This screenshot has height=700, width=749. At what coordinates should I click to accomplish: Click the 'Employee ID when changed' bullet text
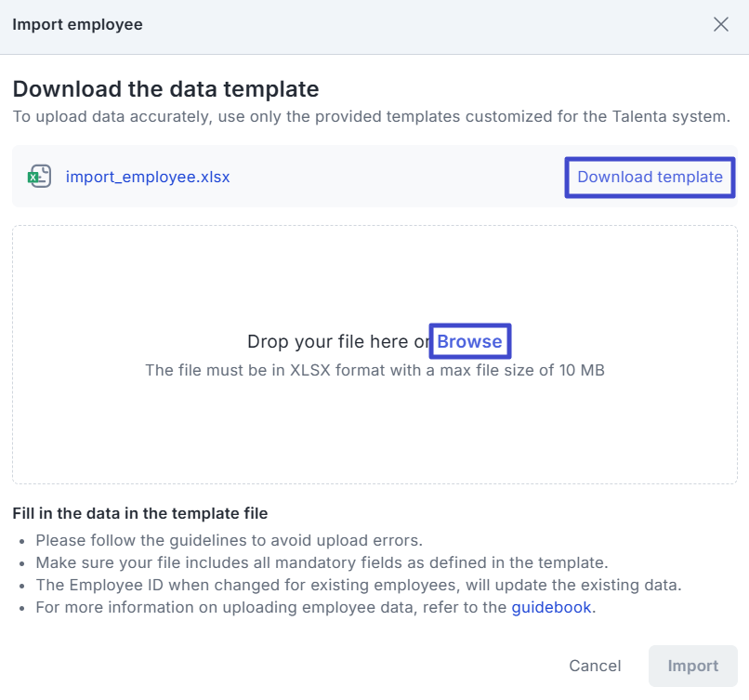(x=359, y=585)
